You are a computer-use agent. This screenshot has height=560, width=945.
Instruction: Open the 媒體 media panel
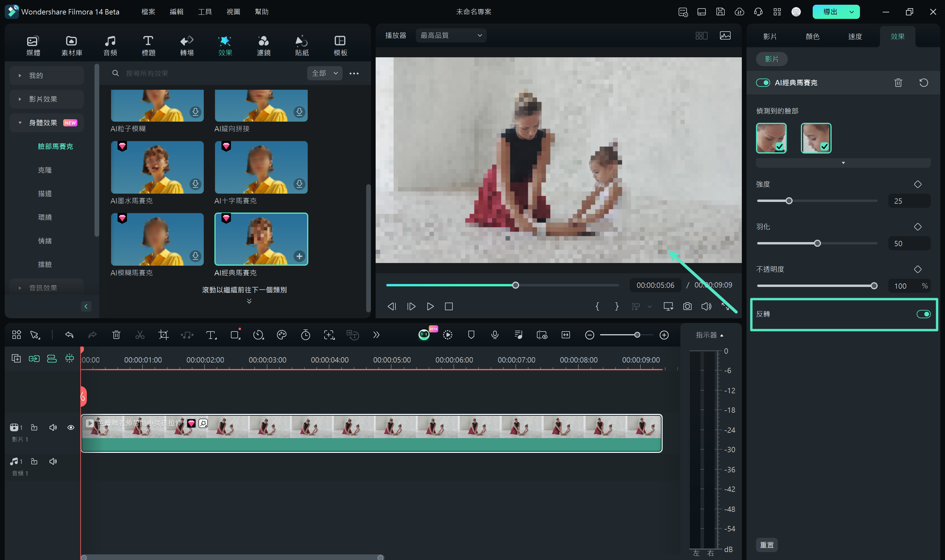(33, 45)
